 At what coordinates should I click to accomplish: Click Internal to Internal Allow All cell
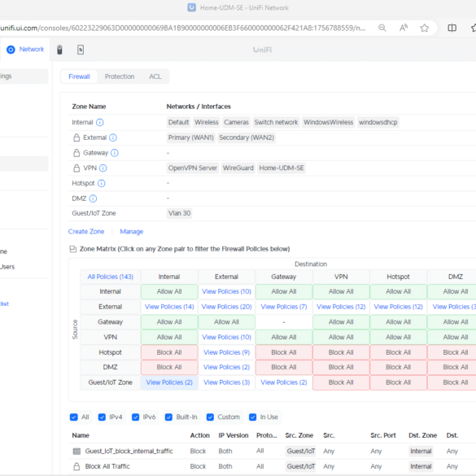coord(169,291)
